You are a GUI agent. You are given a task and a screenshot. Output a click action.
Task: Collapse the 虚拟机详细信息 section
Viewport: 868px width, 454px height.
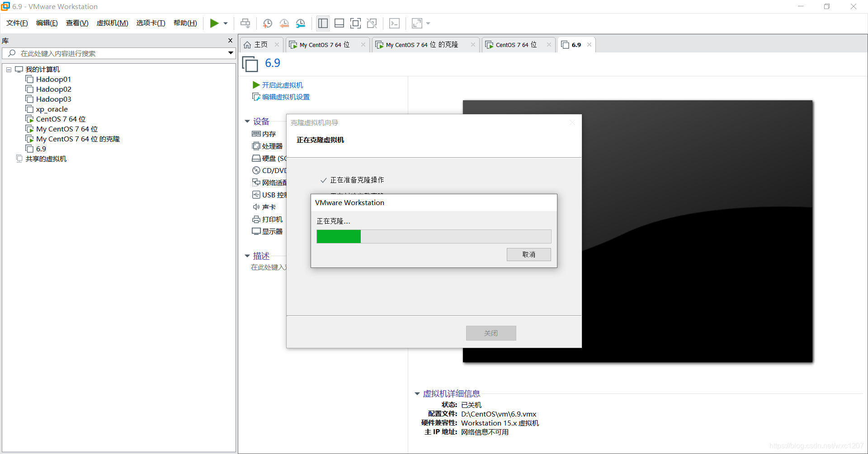tap(417, 393)
